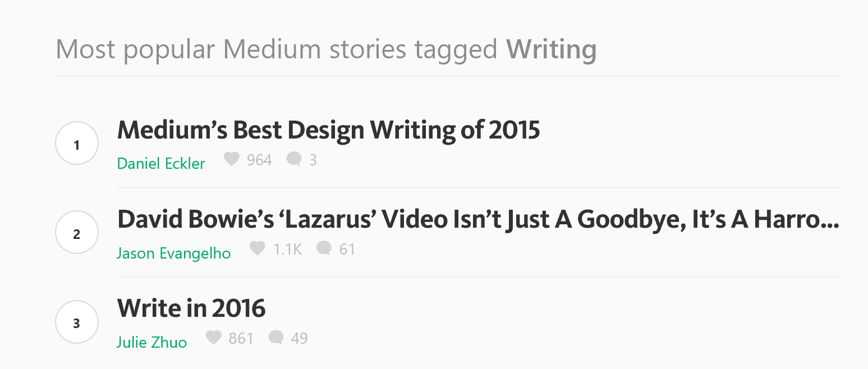This screenshot has height=369, width=868.
Task: Click the rank 3 circle badge
Action: [x=77, y=322]
